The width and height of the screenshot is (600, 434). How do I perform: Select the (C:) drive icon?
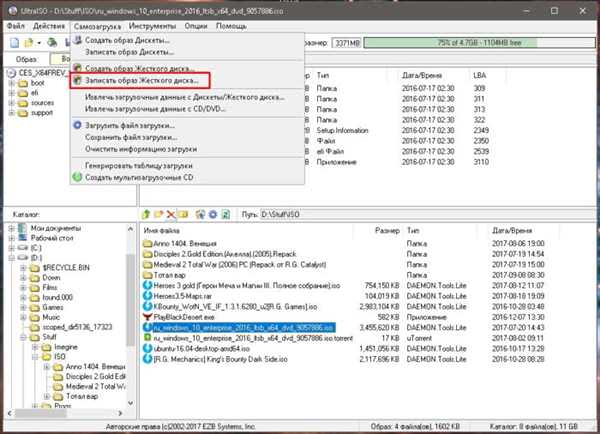coord(23,248)
